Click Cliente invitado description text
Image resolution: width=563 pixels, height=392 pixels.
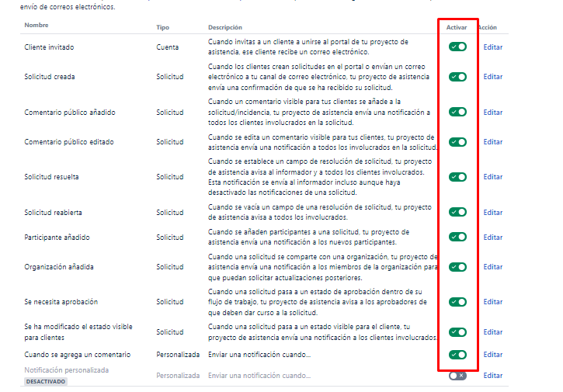tap(308, 47)
